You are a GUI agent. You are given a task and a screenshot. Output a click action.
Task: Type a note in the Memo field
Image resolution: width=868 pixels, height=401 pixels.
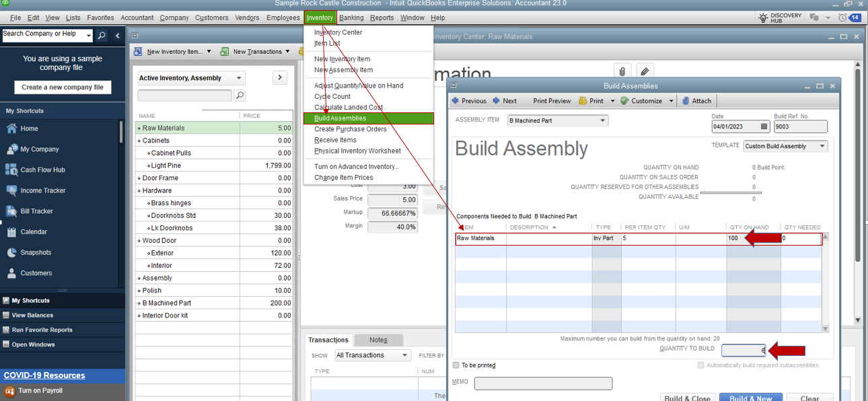543,383
